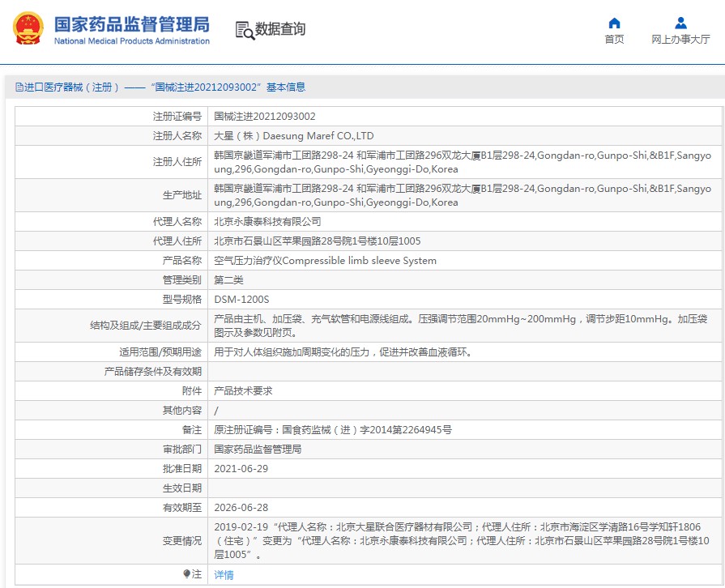725x588 pixels.
Task: Select the 适用范围 intended use description
Action: point(343,352)
